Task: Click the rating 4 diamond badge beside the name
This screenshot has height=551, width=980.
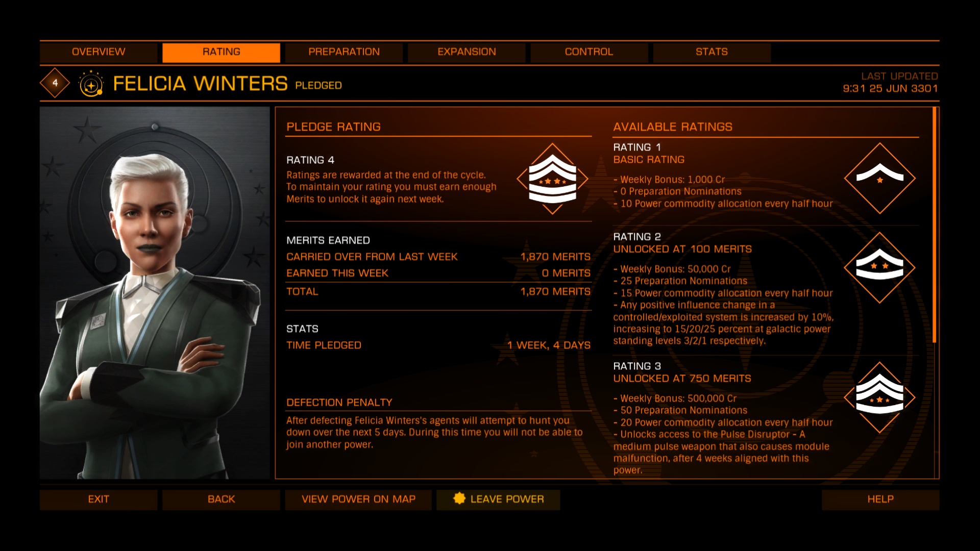Action: coord(55,83)
